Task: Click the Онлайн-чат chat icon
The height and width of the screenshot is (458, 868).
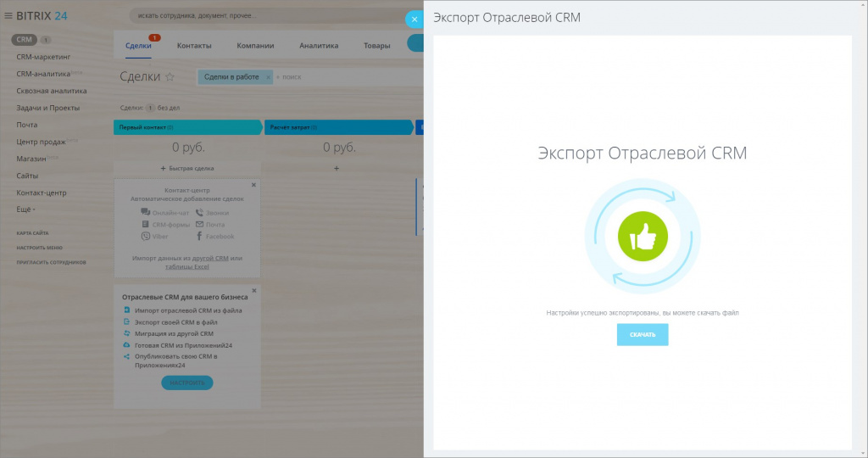Action: pyautogui.click(x=145, y=212)
